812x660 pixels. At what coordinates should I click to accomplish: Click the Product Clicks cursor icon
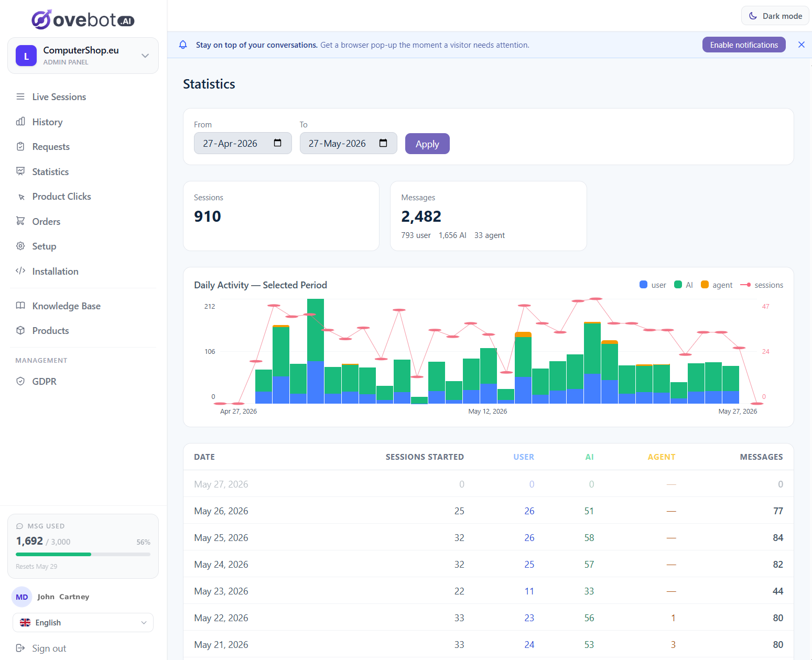[20, 197]
